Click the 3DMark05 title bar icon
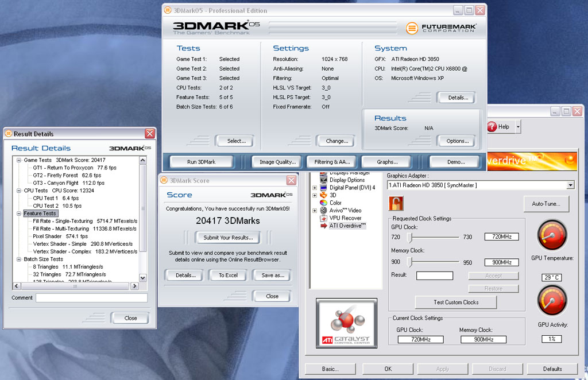588x380 pixels. (168, 10)
